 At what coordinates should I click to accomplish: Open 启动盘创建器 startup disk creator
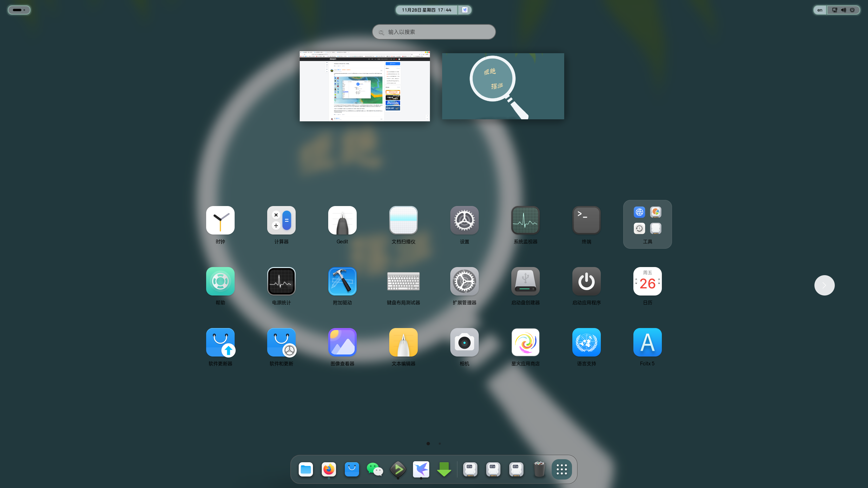525,286
